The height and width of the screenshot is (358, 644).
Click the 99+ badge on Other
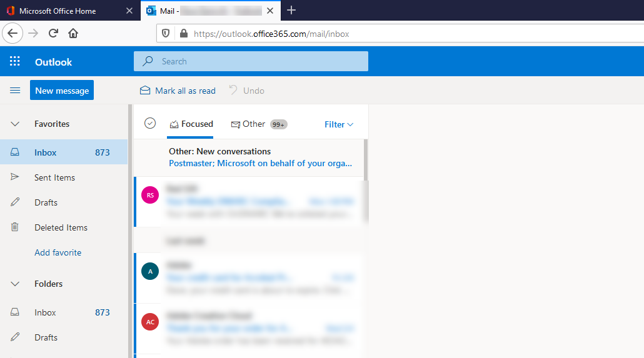pyautogui.click(x=278, y=124)
